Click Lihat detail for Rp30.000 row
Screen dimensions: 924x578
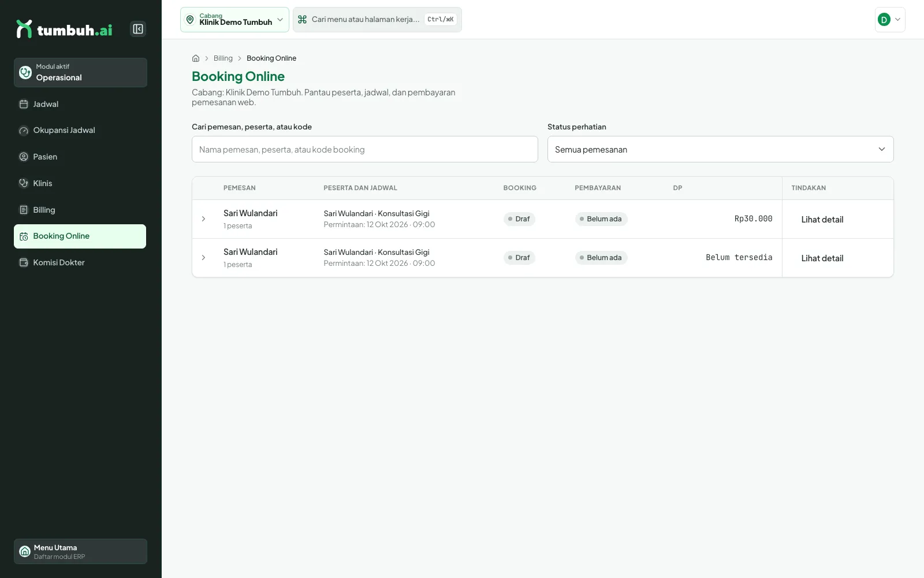[x=822, y=220]
